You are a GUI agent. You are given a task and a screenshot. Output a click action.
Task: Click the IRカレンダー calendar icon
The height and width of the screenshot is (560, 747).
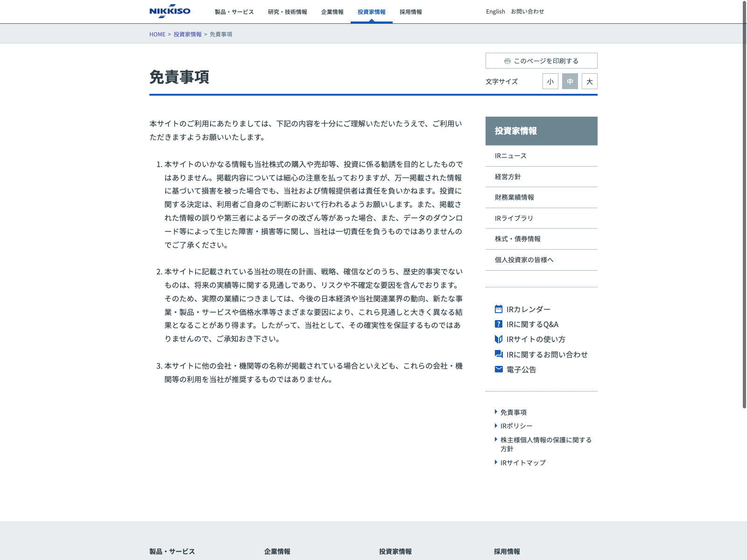pyautogui.click(x=499, y=309)
